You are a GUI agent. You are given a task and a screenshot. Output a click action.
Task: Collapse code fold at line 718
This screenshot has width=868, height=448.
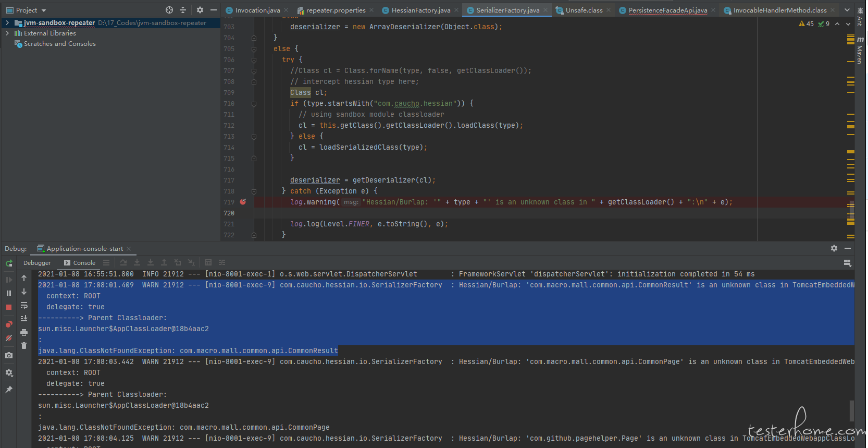[254, 191]
